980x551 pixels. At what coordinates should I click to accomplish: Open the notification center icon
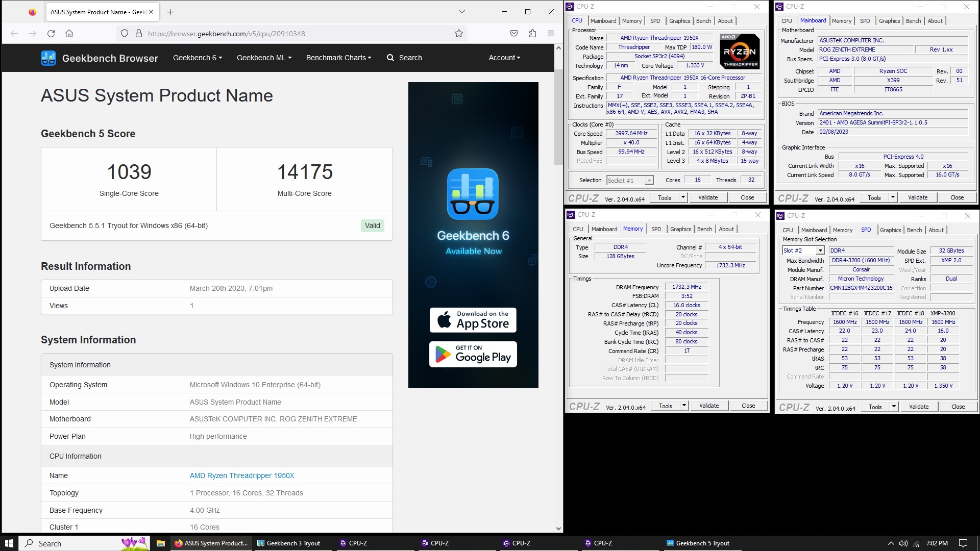pyautogui.click(x=963, y=543)
